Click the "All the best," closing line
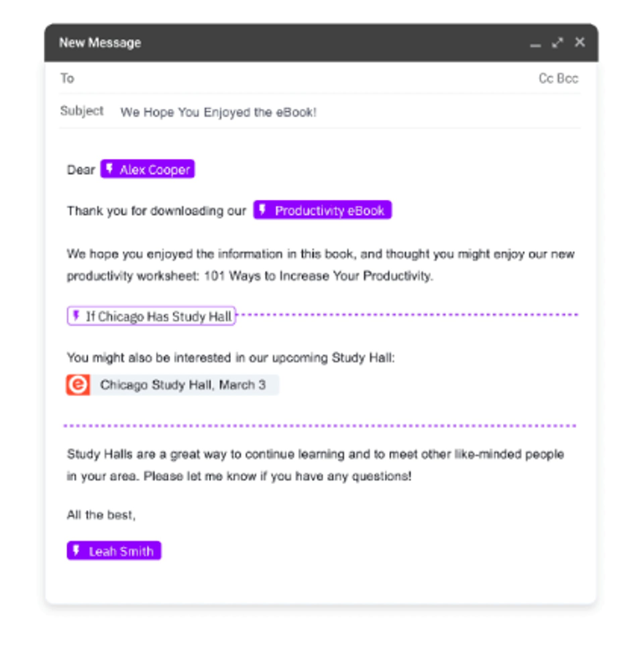 (x=101, y=515)
